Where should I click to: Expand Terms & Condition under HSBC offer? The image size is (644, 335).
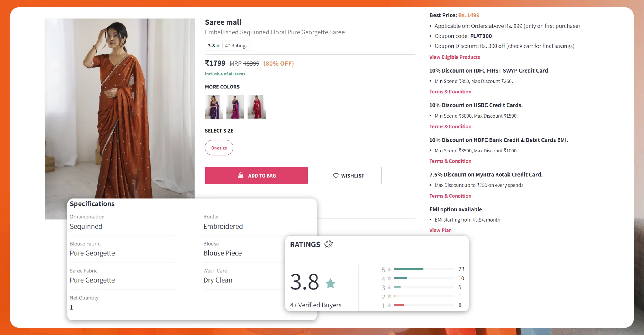[450, 126]
